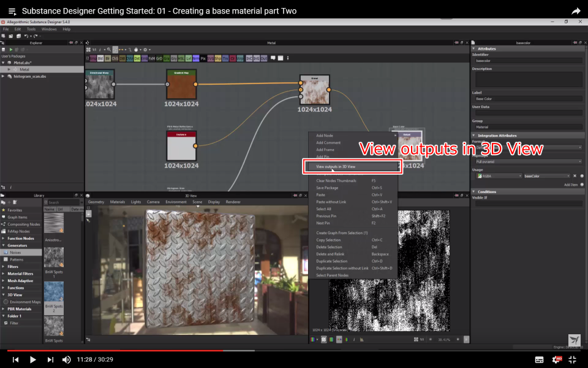The height and width of the screenshot is (368, 588).
Task: Click the redo arrow in main toolbar
Action: (36, 36)
